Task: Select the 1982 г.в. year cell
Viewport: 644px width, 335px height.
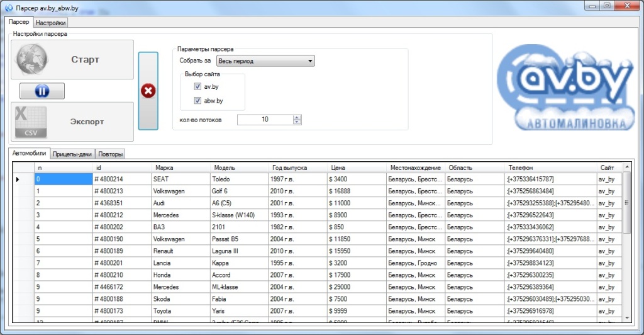Action: [298, 227]
